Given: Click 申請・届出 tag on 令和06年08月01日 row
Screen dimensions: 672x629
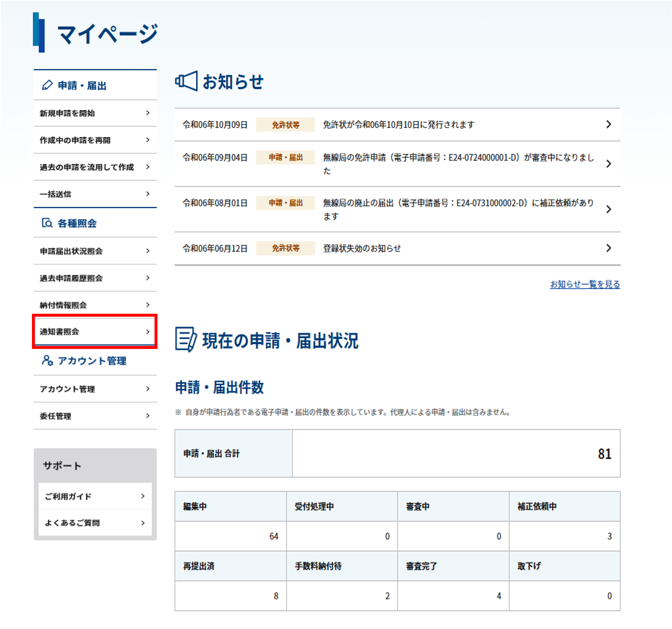Looking at the screenshot, I should [x=285, y=203].
